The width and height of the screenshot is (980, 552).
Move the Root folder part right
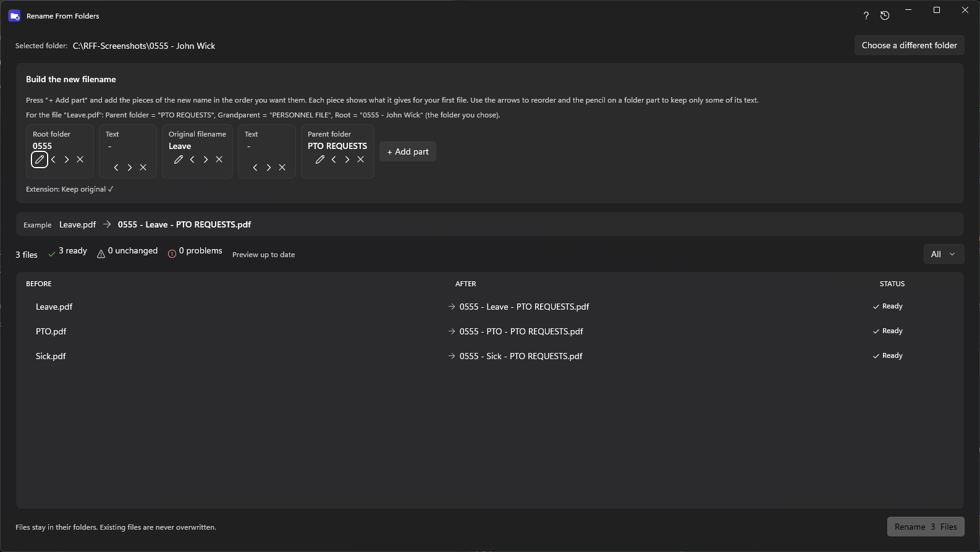(67, 159)
